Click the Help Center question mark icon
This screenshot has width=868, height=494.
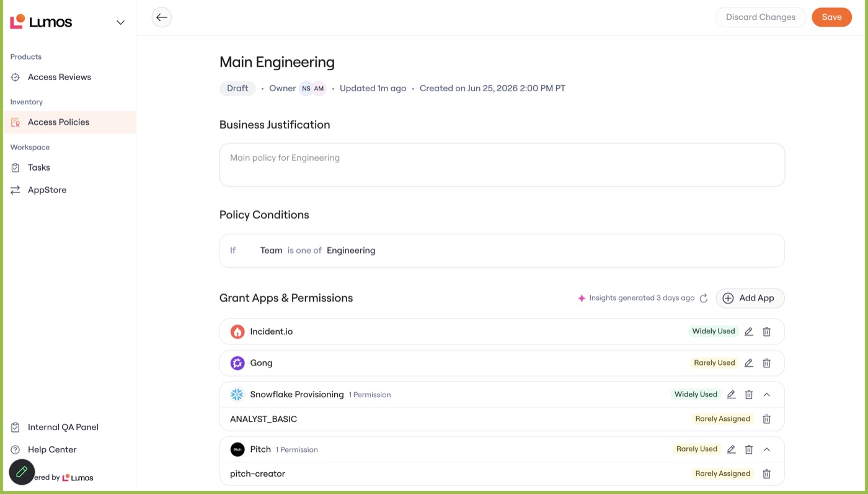15,449
